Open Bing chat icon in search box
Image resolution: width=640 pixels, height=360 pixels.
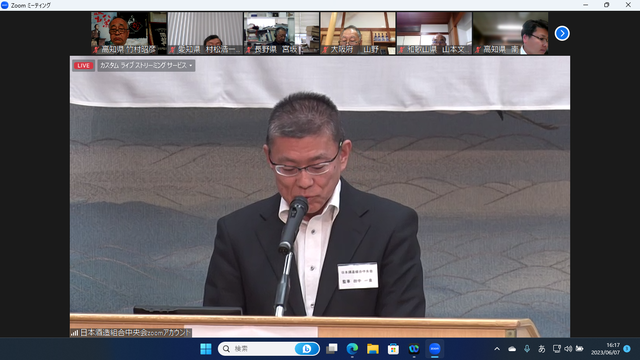click(x=307, y=349)
